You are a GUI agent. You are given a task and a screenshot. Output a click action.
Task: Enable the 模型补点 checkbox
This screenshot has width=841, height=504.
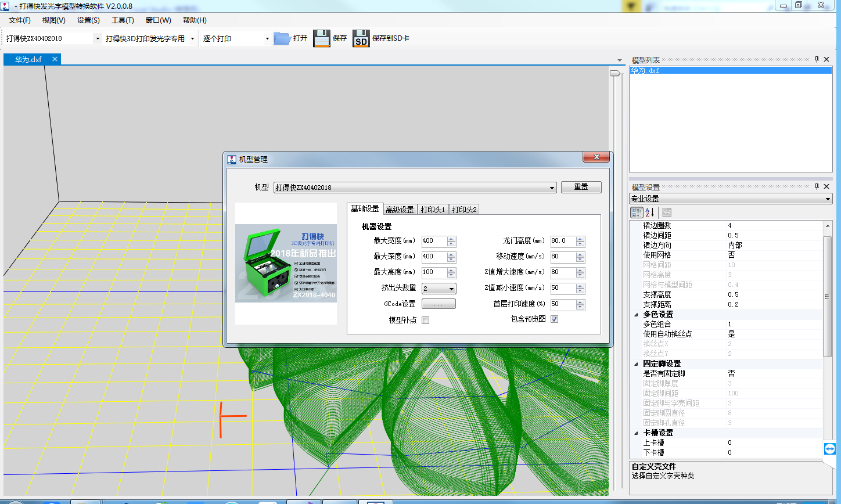click(x=425, y=320)
